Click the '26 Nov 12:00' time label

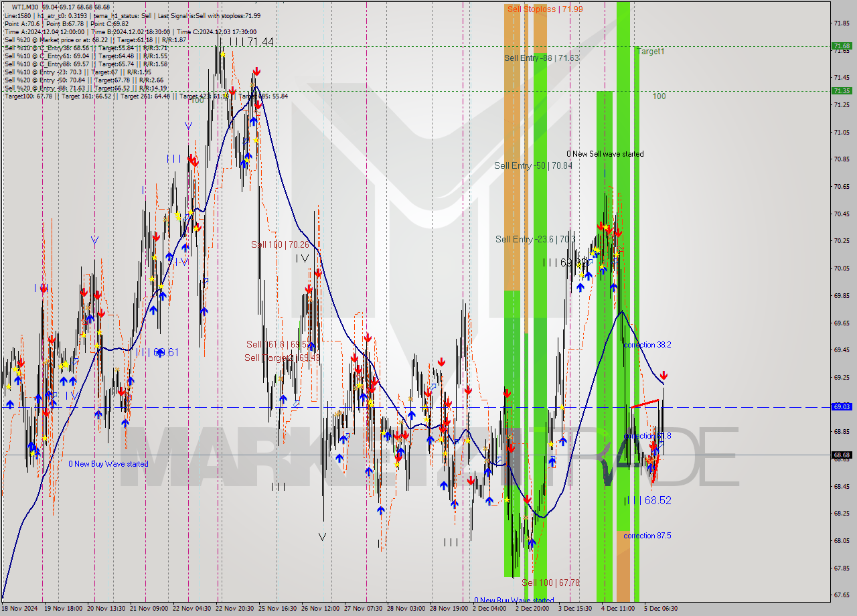[320, 609]
